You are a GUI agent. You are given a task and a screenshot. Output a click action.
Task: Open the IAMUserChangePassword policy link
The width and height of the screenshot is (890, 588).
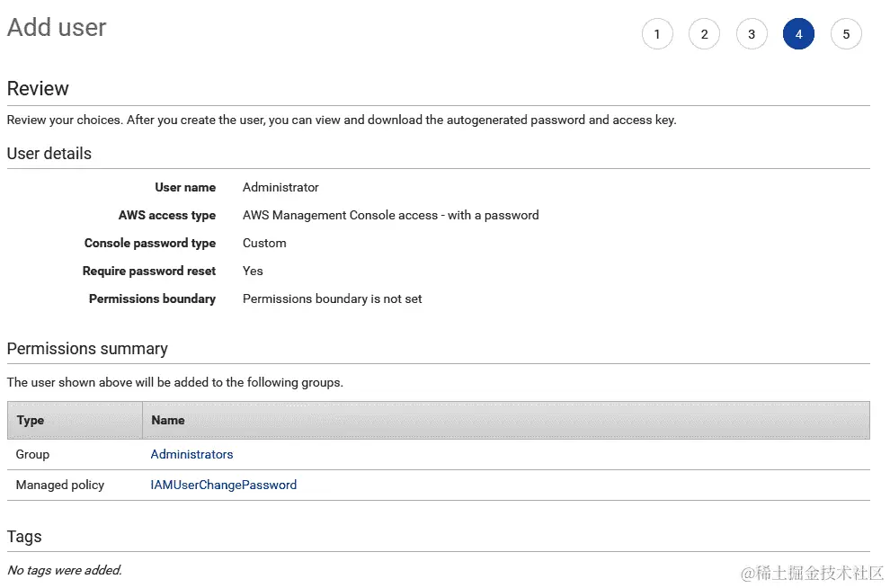223,485
